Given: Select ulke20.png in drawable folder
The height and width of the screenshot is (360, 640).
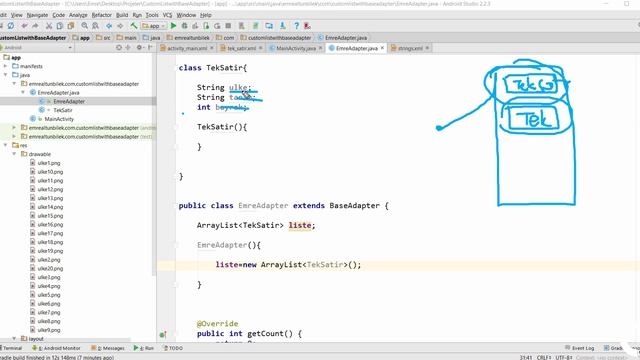Looking at the screenshot, I should click(50, 269).
